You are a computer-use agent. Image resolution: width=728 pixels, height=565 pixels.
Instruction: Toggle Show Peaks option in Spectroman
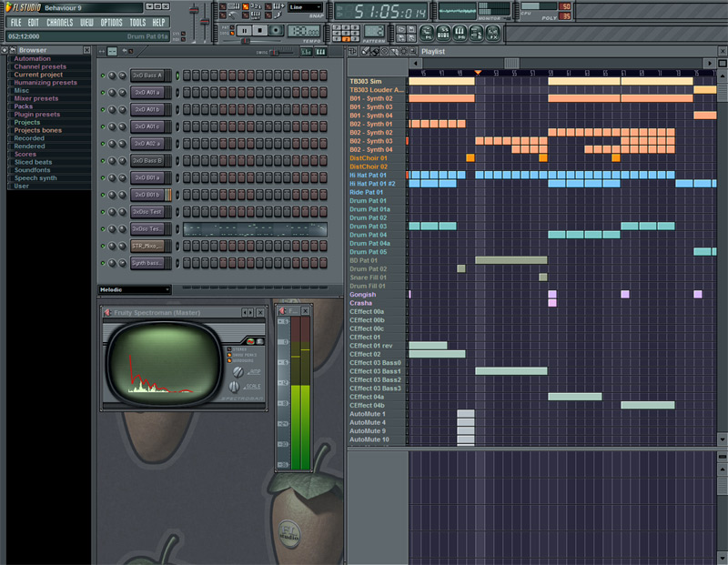click(229, 355)
